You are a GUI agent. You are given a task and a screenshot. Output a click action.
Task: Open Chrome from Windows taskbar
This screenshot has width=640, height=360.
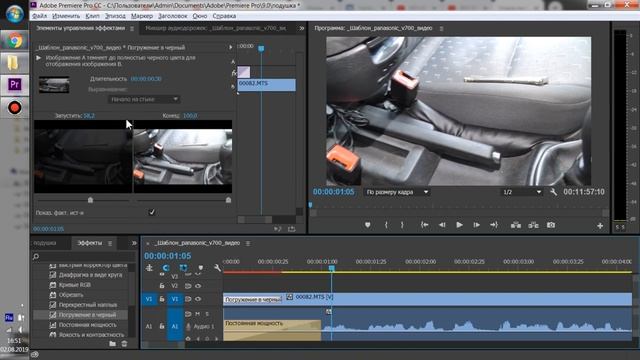(15, 40)
